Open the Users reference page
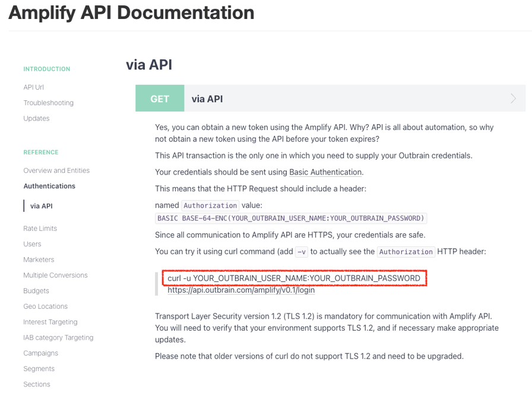Viewport: 532px width, 393px height. (x=32, y=244)
